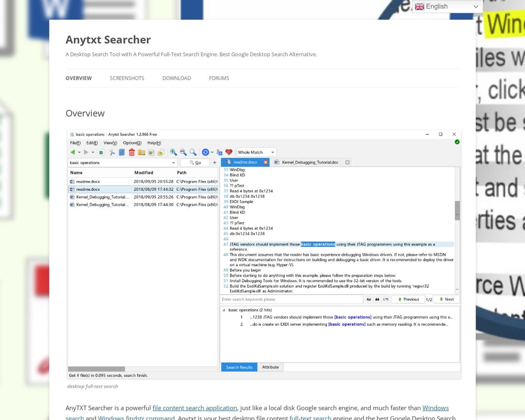The height and width of the screenshot is (420, 525).
Task: Click the Anytxt Searcher site title
Action: (x=108, y=39)
